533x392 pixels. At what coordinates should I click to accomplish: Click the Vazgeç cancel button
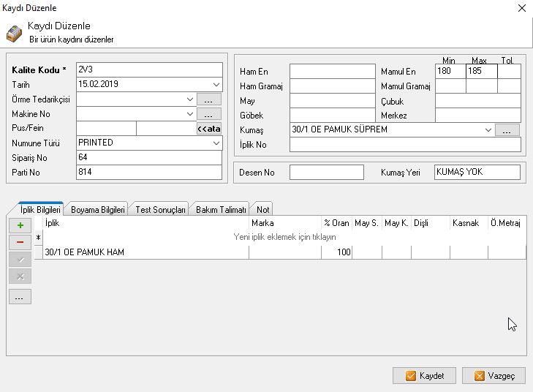tap(494, 375)
